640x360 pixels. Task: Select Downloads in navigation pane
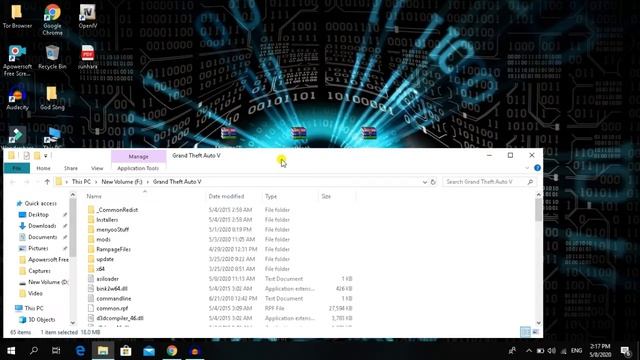point(42,226)
